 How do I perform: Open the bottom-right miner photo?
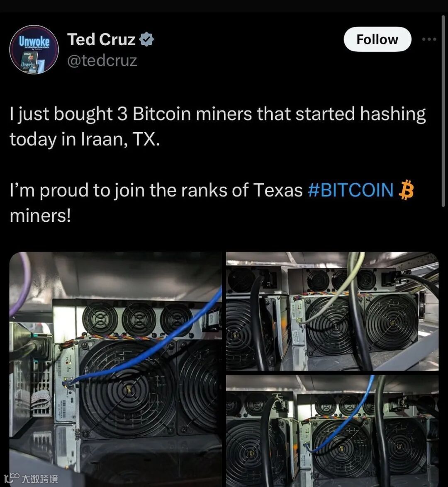[332, 431]
